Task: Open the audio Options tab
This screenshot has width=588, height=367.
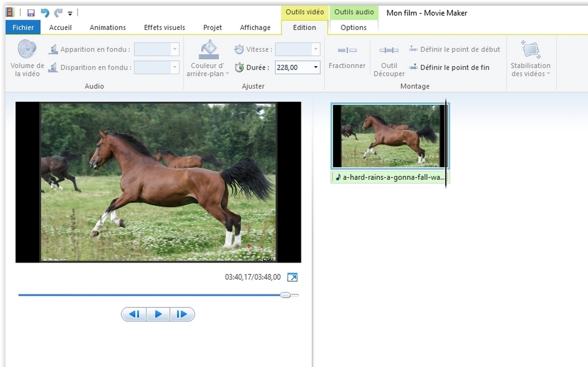Action: click(x=353, y=28)
